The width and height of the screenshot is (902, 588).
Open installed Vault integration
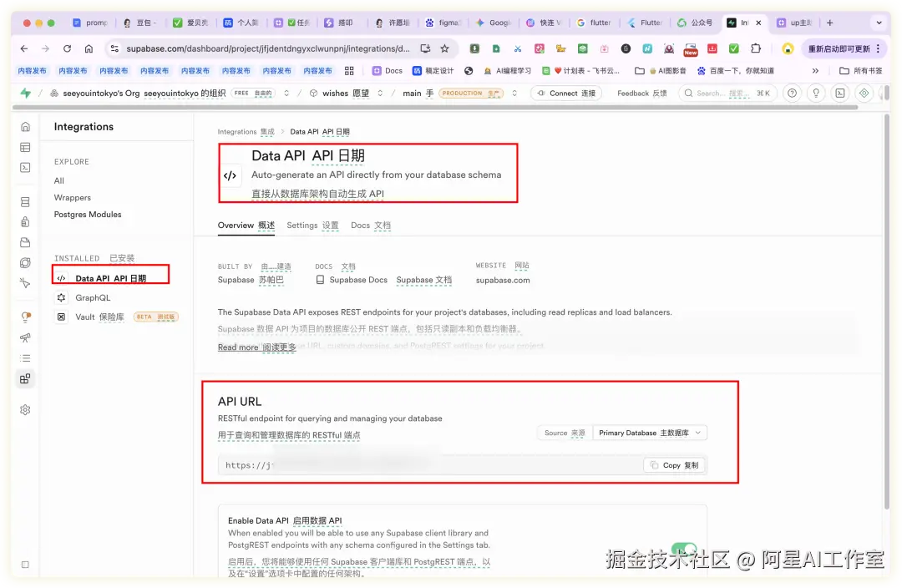(x=99, y=317)
